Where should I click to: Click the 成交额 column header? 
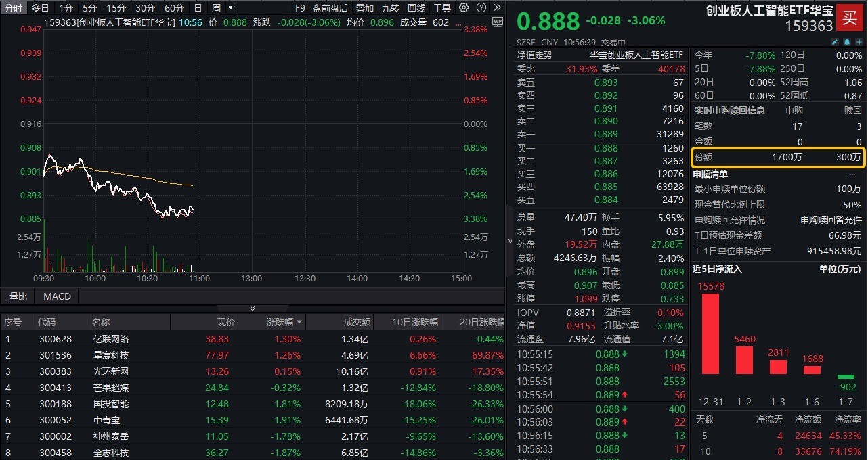coord(356,323)
